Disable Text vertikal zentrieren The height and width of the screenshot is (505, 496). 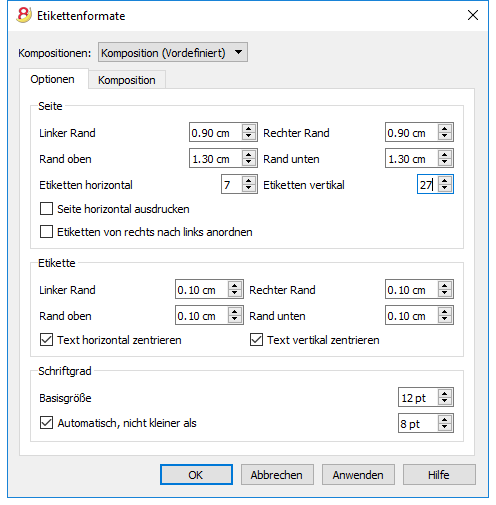256,340
